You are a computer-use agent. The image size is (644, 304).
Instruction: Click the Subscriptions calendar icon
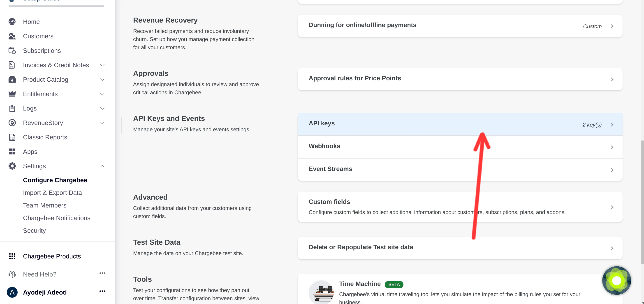(12, 51)
